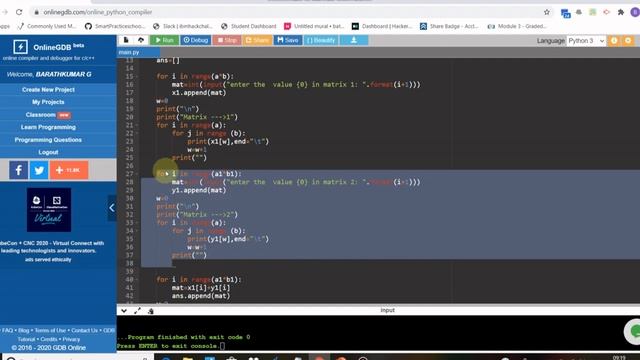This screenshot has height=360, width=640.
Task: Create a new file with the toolbar file icon
Action: pyautogui.click(x=126, y=40)
